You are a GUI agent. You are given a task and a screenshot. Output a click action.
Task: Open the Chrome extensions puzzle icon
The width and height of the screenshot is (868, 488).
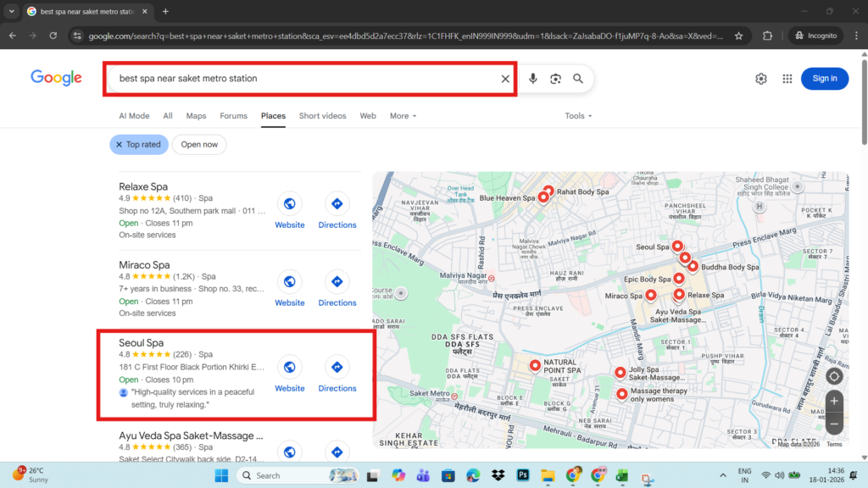(x=769, y=35)
